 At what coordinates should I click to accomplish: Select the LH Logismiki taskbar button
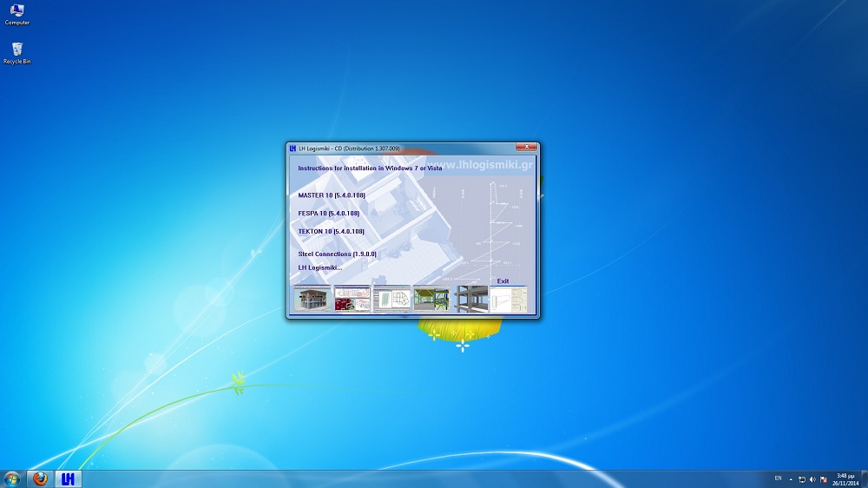coord(68,478)
